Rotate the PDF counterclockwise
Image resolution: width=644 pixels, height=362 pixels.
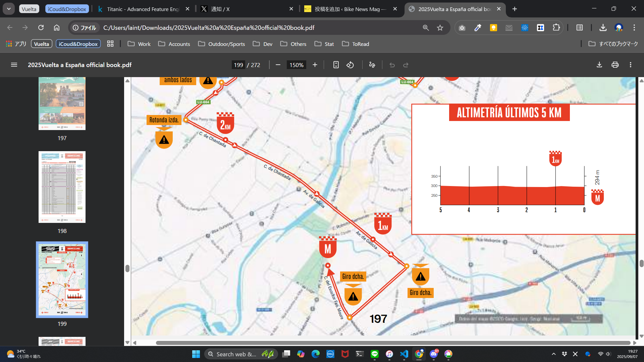coord(350,65)
